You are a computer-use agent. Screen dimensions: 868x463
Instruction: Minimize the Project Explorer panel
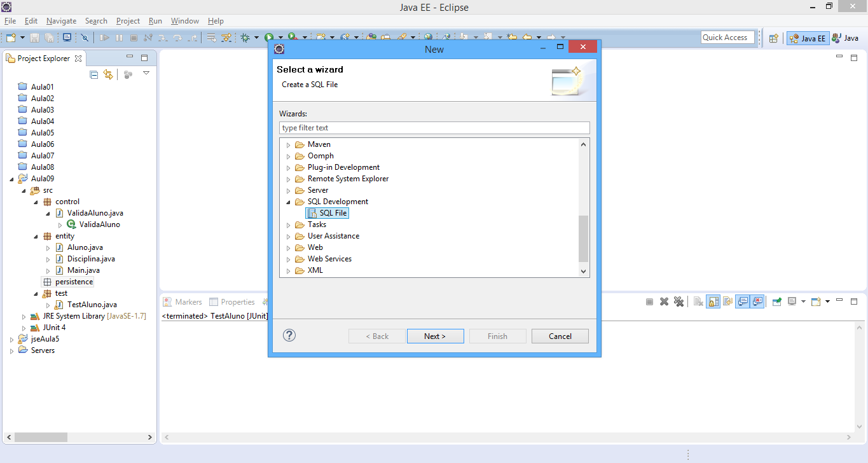coord(130,57)
